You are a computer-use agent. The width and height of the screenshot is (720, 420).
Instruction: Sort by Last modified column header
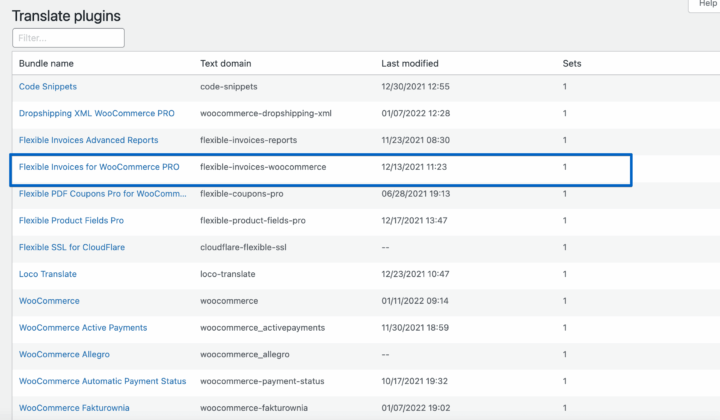coord(410,63)
